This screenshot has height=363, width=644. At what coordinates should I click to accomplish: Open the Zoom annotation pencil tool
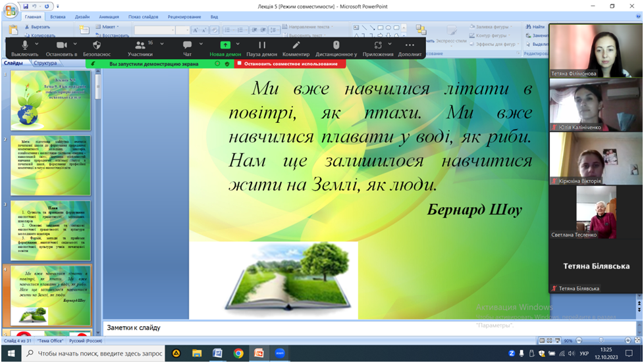point(296,45)
